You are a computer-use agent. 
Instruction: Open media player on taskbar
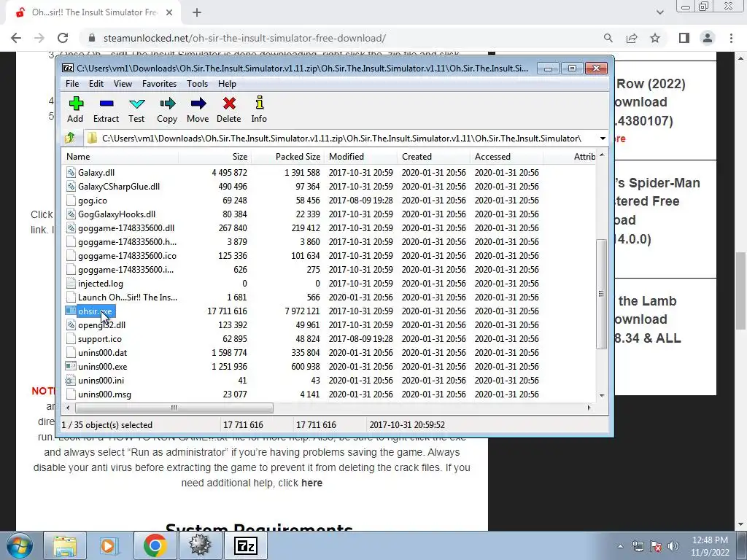[x=109, y=545]
